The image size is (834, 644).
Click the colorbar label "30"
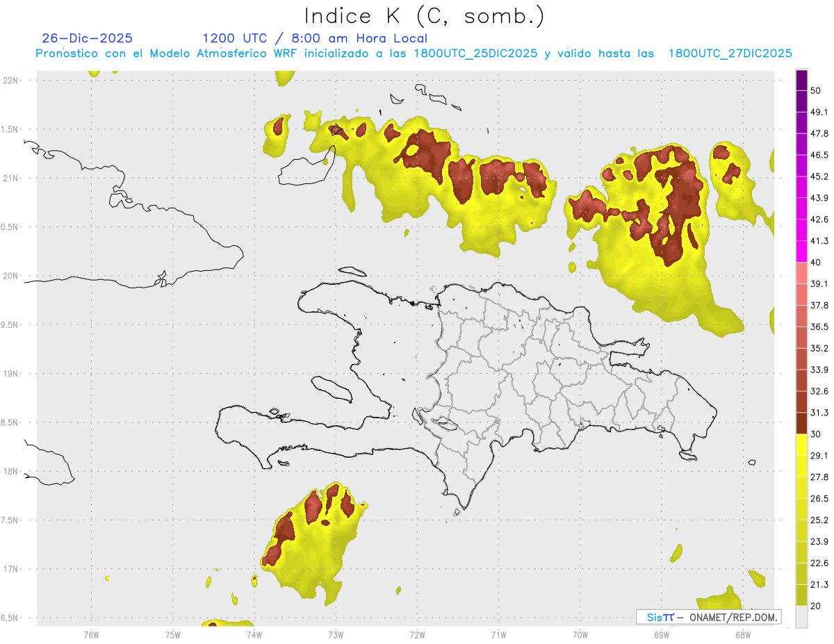[x=816, y=434]
